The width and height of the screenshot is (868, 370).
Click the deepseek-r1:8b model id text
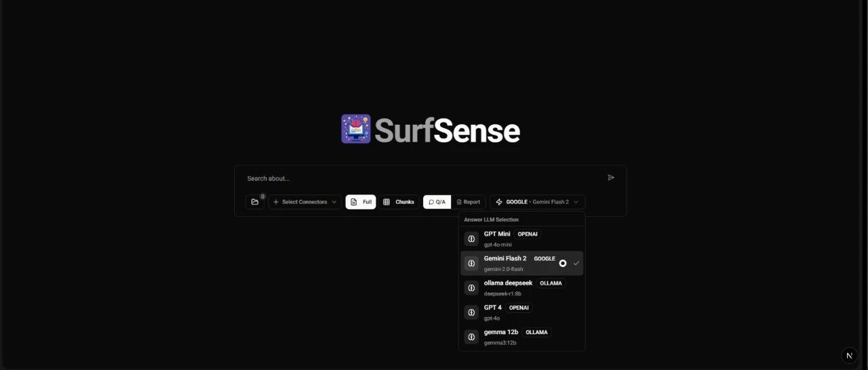(502, 293)
